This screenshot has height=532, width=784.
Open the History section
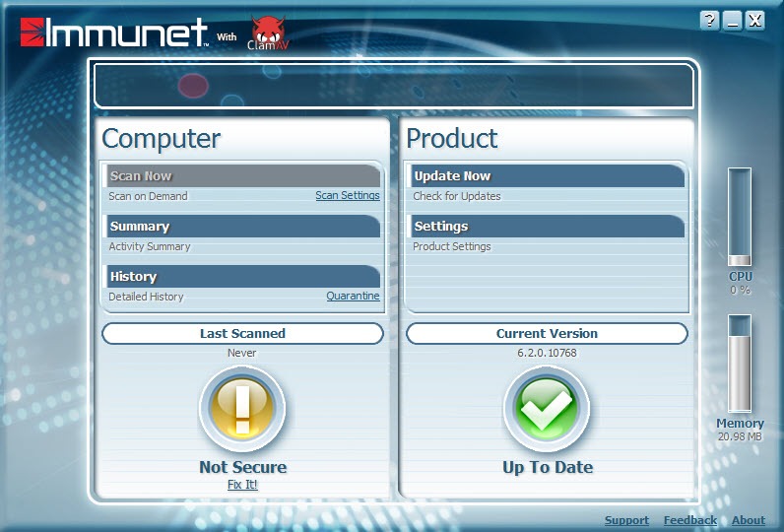tap(242, 276)
